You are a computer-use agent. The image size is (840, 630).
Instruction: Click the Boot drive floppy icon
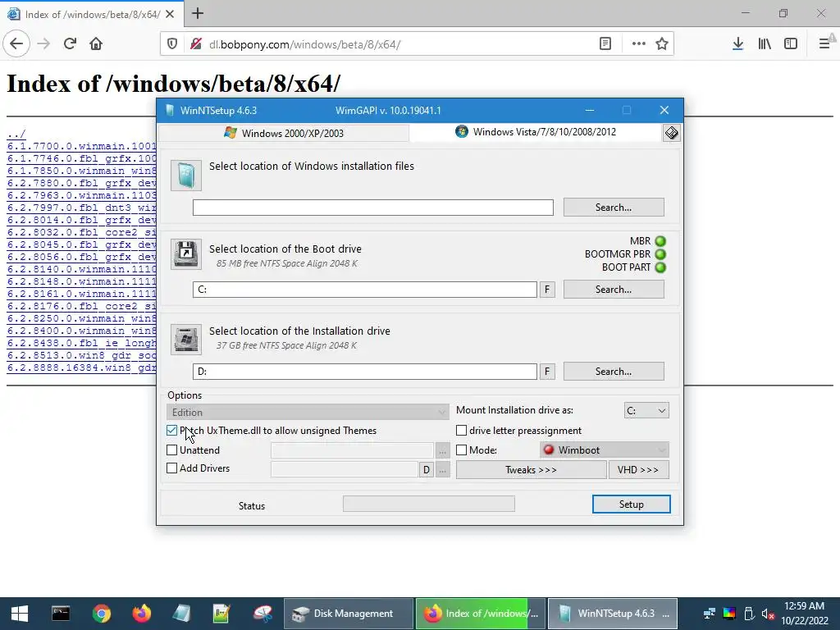point(186,254)
